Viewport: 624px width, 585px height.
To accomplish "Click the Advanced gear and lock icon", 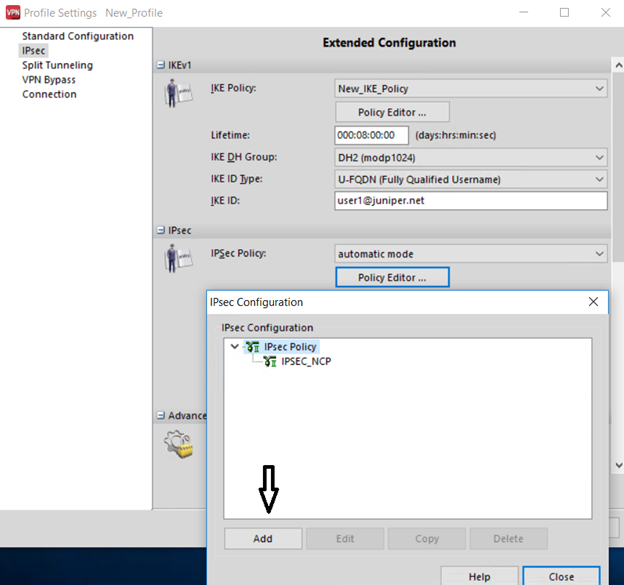I will pos(179,444).
